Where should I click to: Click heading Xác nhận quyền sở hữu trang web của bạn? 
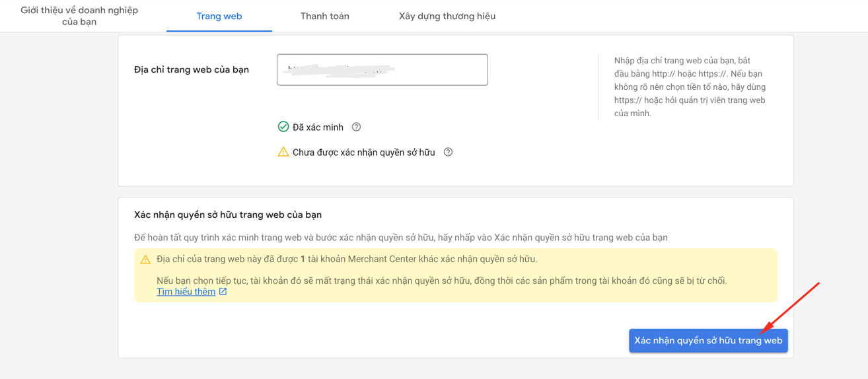(x=228, y=215)
